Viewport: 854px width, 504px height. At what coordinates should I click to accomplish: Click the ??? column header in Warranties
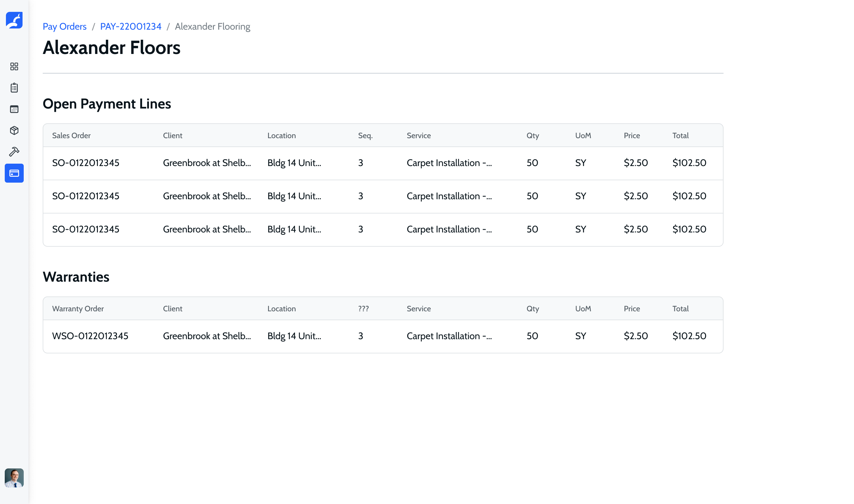pos(363,309)
